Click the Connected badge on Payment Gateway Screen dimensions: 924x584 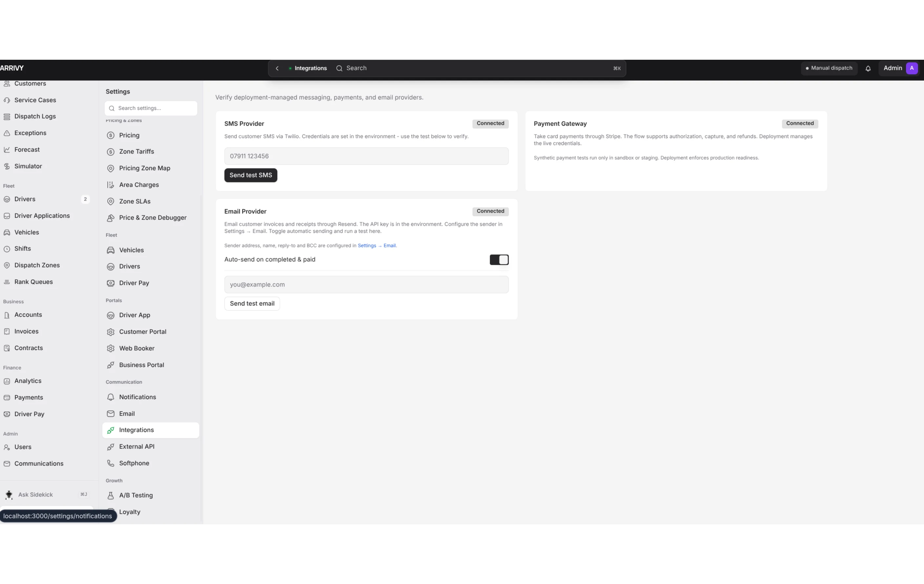coord(800,124)
